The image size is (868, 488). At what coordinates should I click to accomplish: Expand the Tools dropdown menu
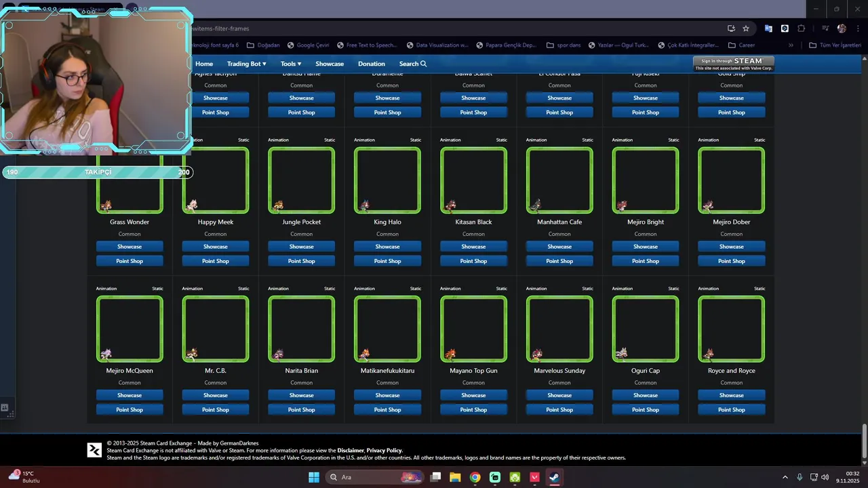tap(291, 64)
